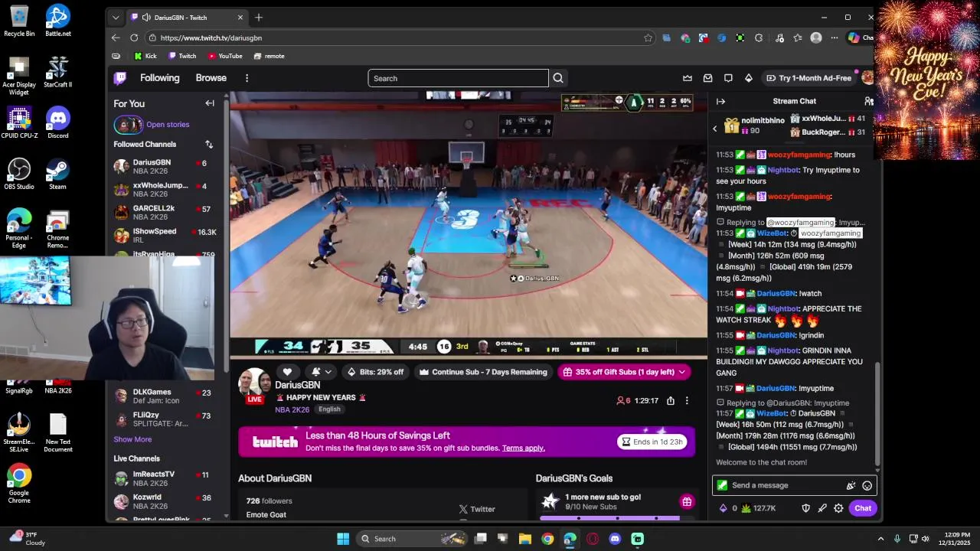This screenshot has width=980, height=551.
Task: Open Windows Start button
Action: pyautogui.click(x=343, y=539)
